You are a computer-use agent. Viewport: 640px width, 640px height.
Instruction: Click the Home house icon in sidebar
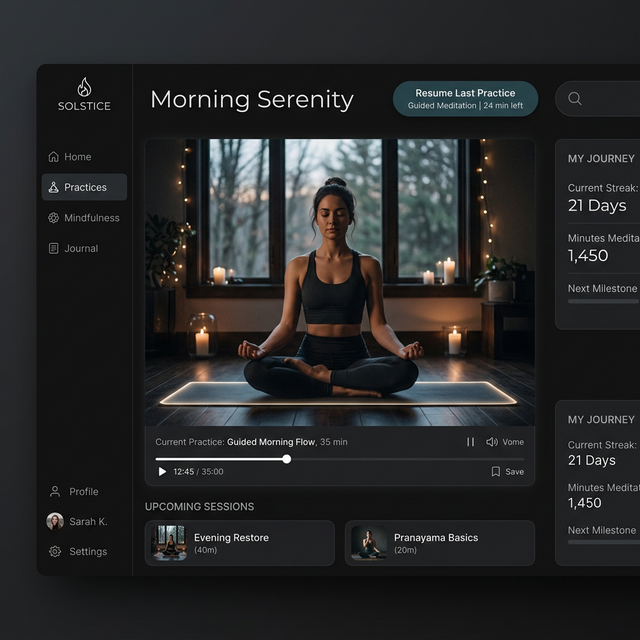(54, 157)
